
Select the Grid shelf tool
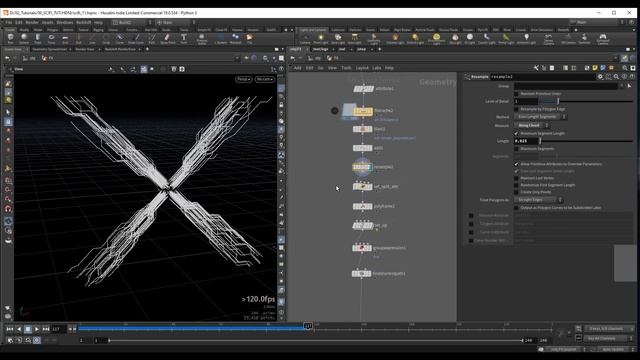[65, 39]
